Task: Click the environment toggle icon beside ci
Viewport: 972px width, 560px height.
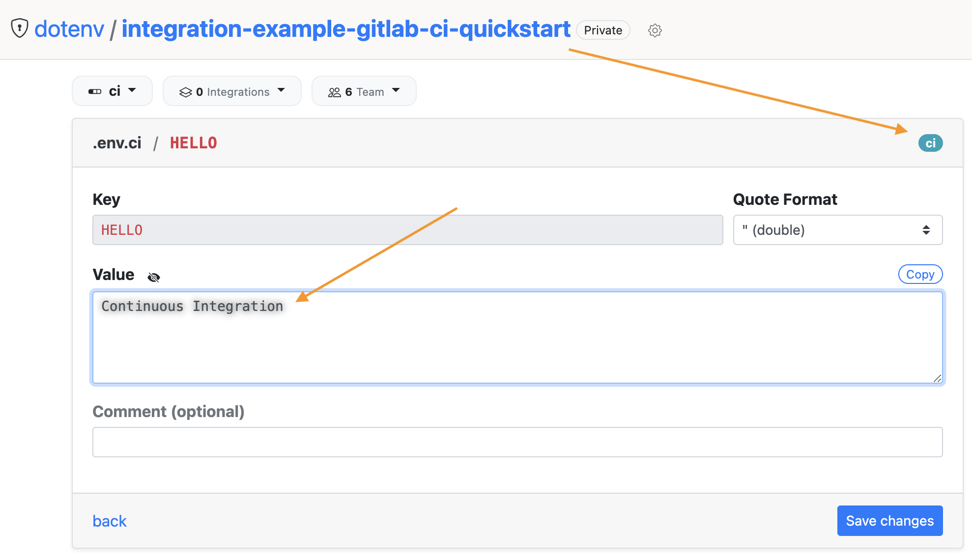Action: tap(95, 91)
